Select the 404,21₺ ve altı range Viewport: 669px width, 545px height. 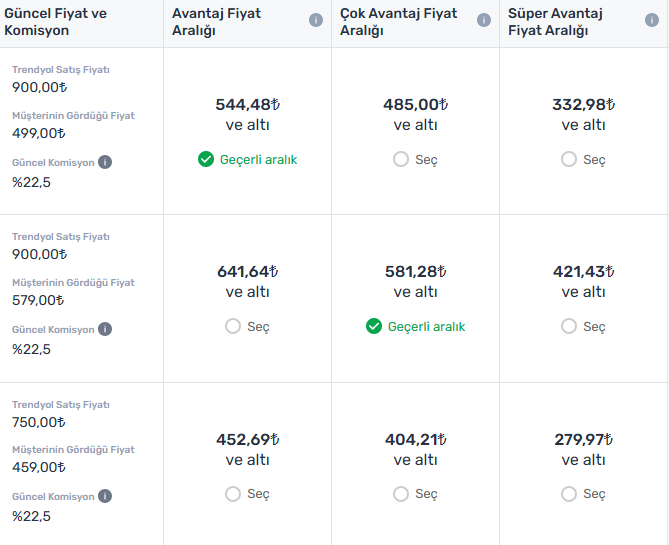tap(401, 494)
